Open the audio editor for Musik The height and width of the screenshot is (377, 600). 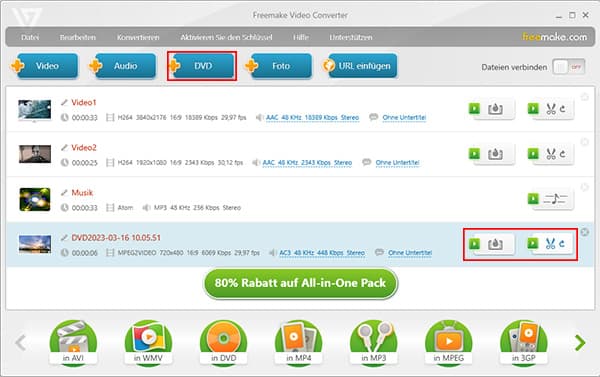(551, 199)
